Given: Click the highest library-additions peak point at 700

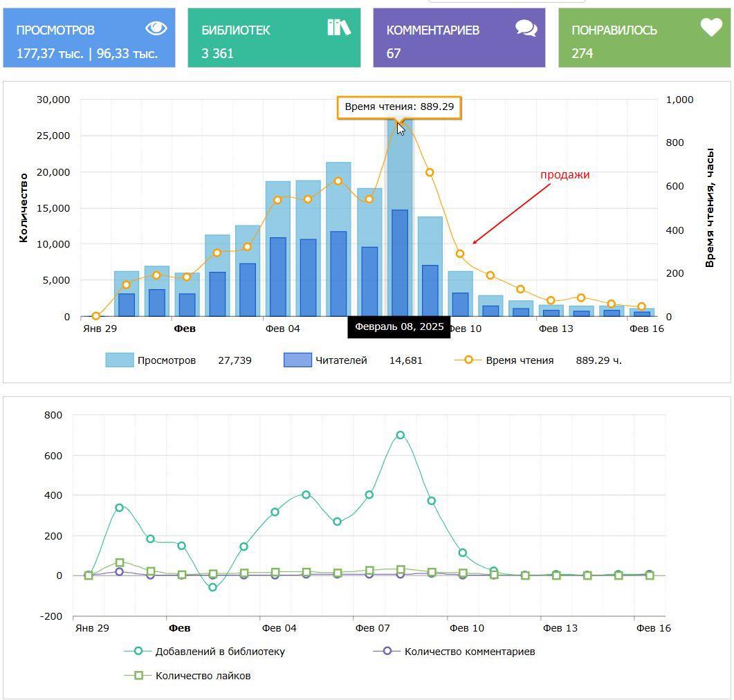Looking at the screenshot, I should click(401, 436).
